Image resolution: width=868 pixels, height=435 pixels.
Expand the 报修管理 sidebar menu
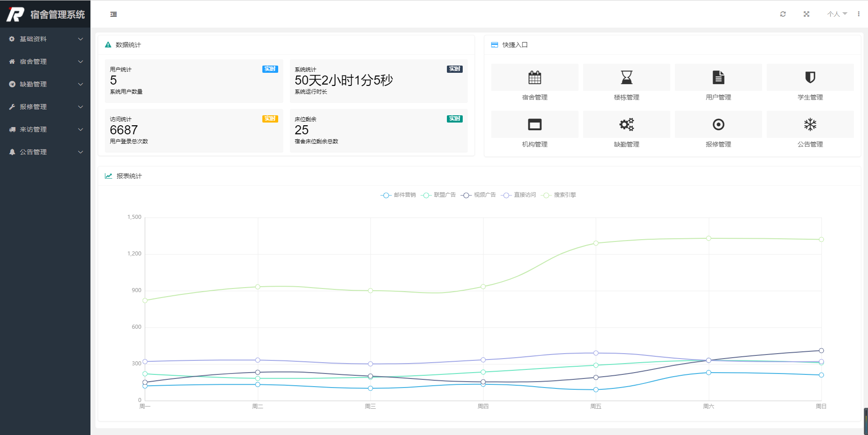45,107
